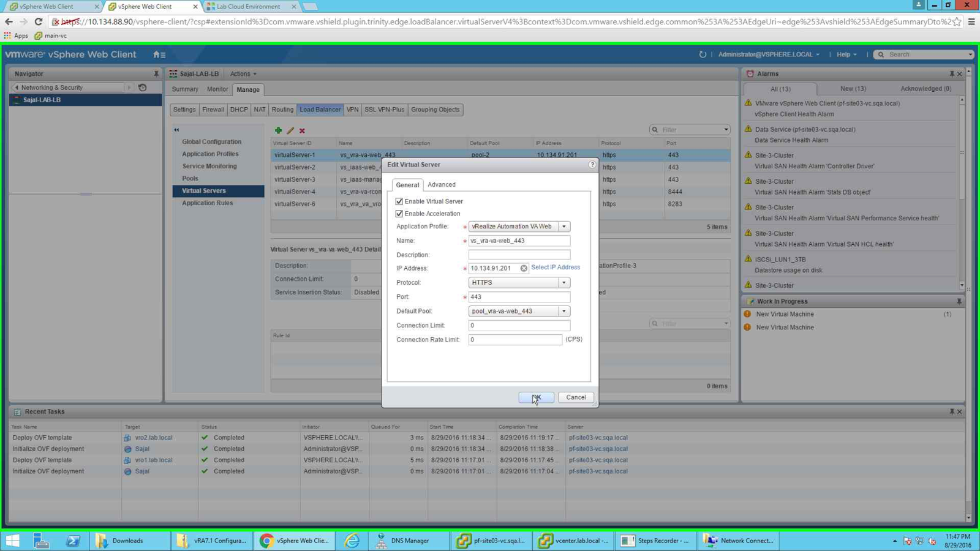
Task: Click the Name input field
Action: point(519,241)
